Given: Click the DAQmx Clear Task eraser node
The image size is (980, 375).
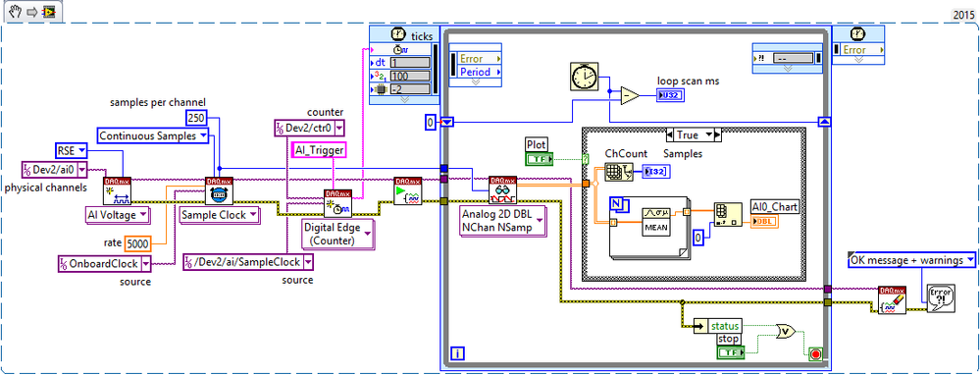Looking at the screenshot, I should click(891, 300).
